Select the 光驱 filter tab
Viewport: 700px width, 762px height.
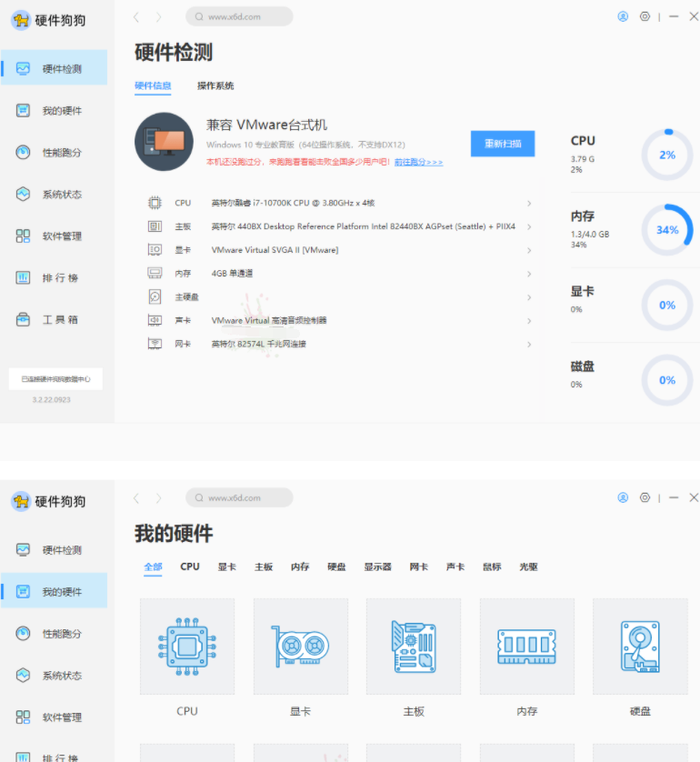(x=528, y=566)
